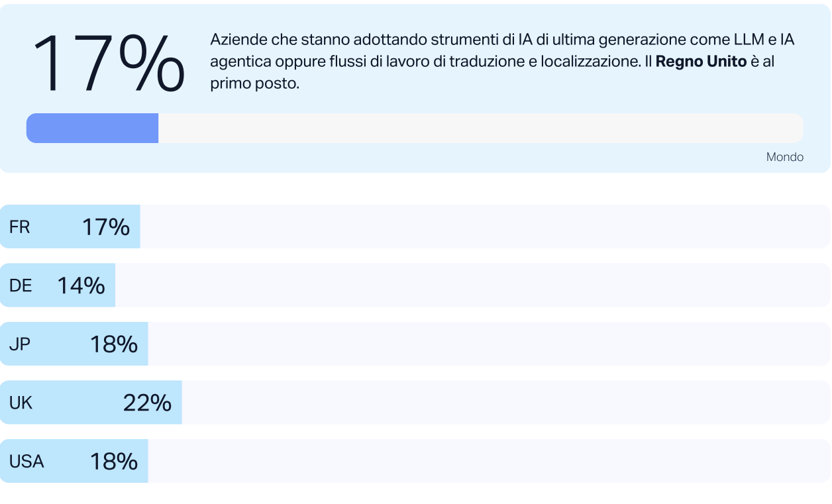Select the USA country label

pos(26,461)
